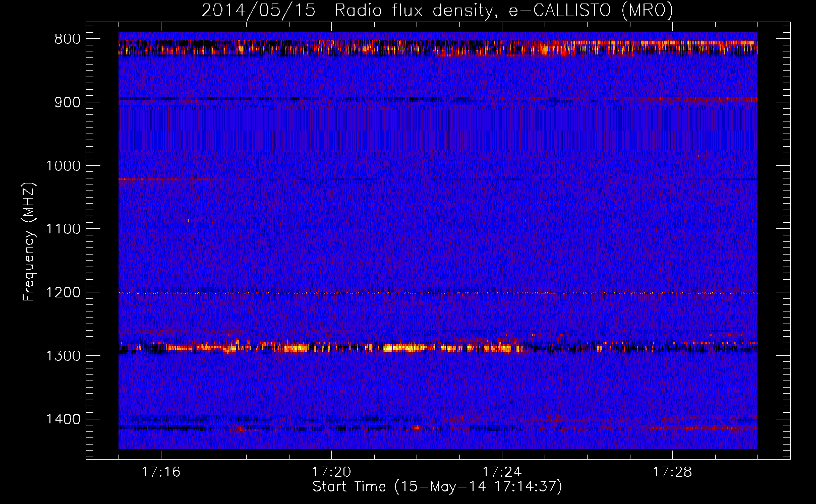816x504 pixels.
Task: Select the 1400 frequency axis label
Action: click(63, 419)
